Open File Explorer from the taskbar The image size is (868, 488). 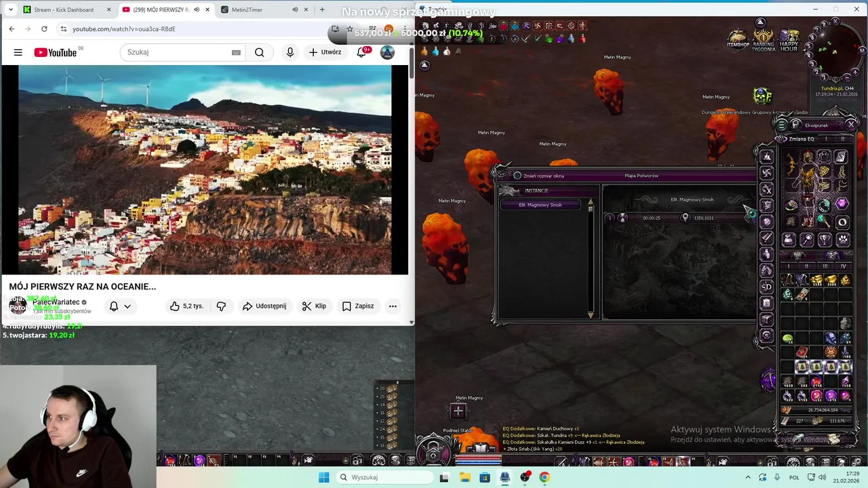[x=465, y=477]
